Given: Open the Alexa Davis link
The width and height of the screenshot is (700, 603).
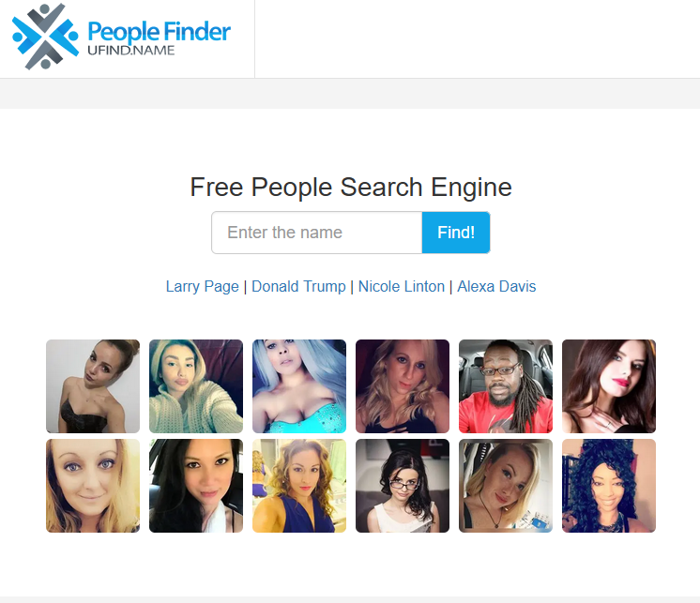Looking at the screenshot, I should 496,286.
